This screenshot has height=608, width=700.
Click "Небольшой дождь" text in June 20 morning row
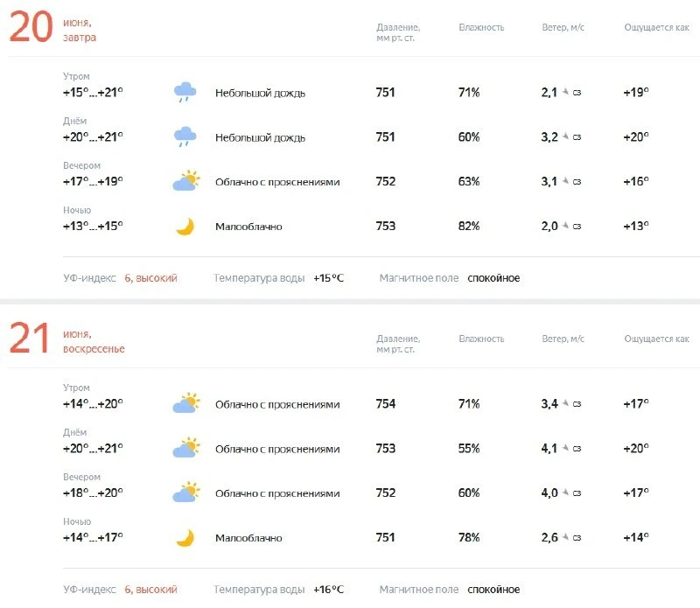tap(260, 93)
